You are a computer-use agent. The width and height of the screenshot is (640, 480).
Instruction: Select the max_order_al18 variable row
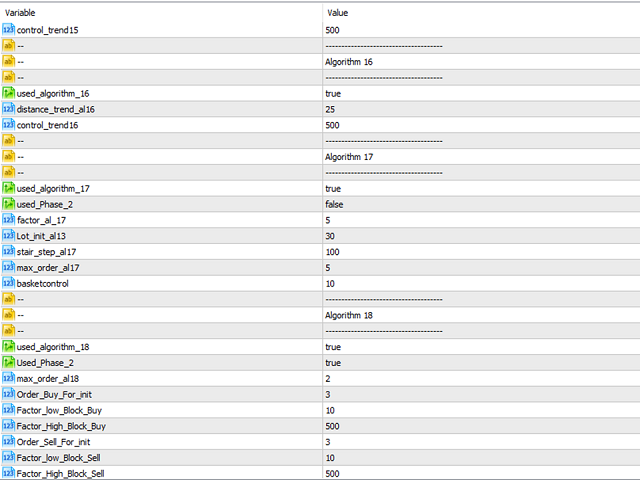pos(161,378)
